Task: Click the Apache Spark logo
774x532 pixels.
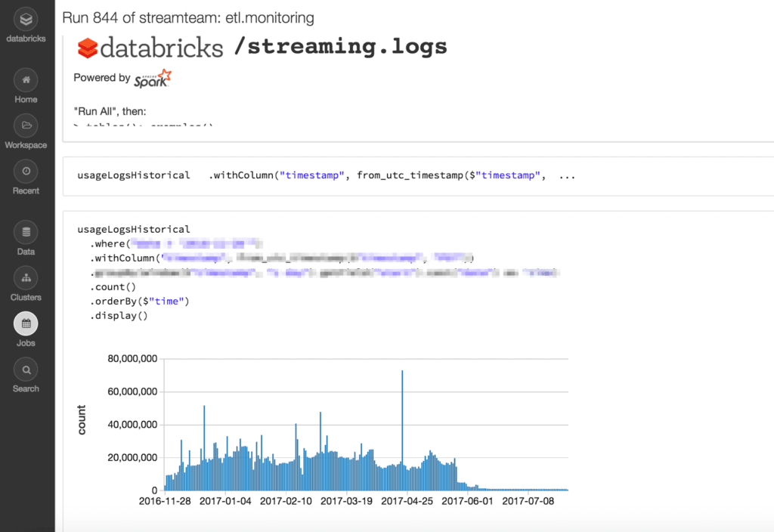Action: click(x=153, y=78)
